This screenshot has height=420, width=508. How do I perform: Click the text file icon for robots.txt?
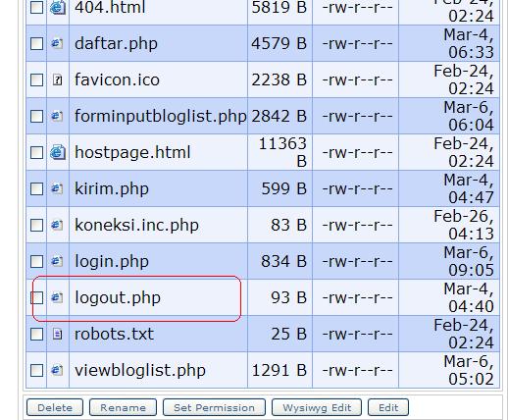pos(57,334)
